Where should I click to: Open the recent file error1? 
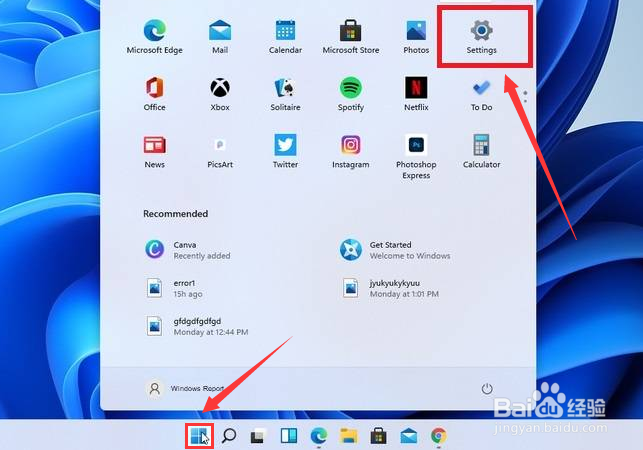coord(174,288)
